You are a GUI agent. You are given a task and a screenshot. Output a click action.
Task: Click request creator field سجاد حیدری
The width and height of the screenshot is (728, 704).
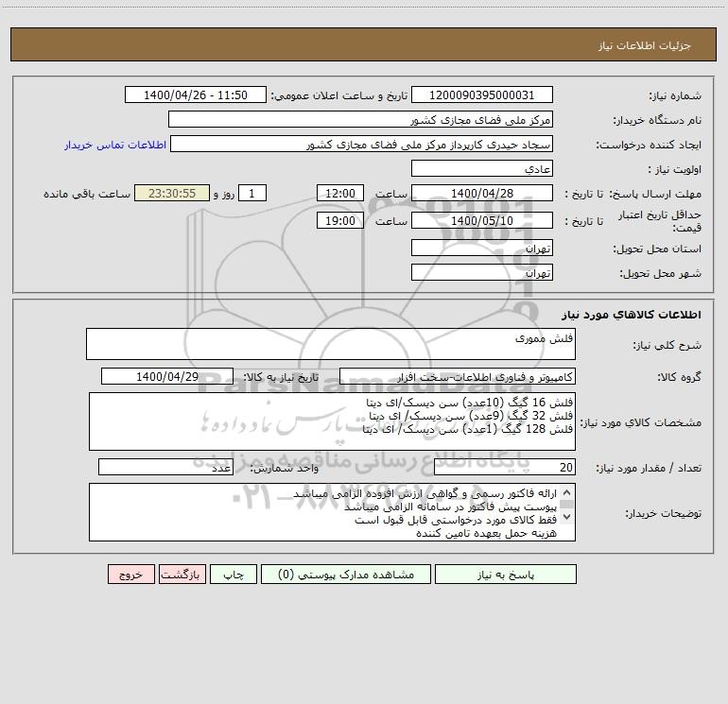point(362,144)
